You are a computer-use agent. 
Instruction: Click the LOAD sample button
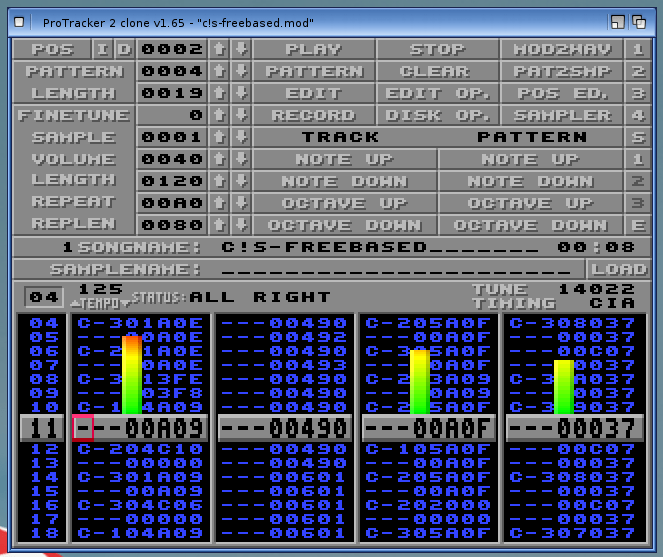(618, 269)
